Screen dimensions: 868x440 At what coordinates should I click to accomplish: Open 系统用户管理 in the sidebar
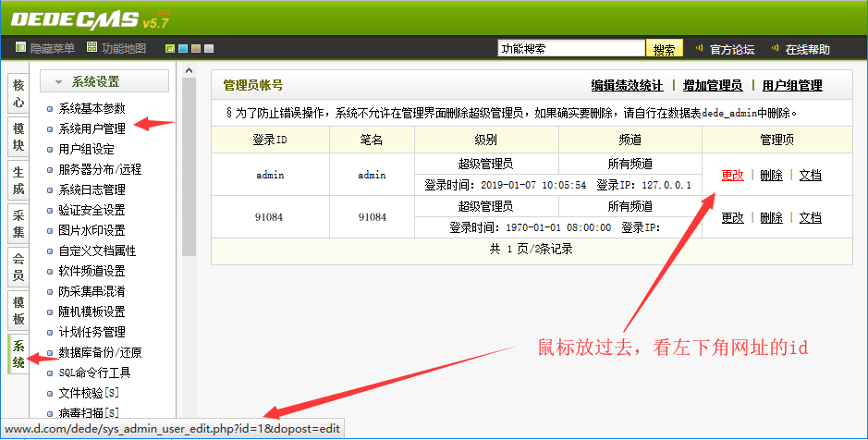tap(92, 128)
